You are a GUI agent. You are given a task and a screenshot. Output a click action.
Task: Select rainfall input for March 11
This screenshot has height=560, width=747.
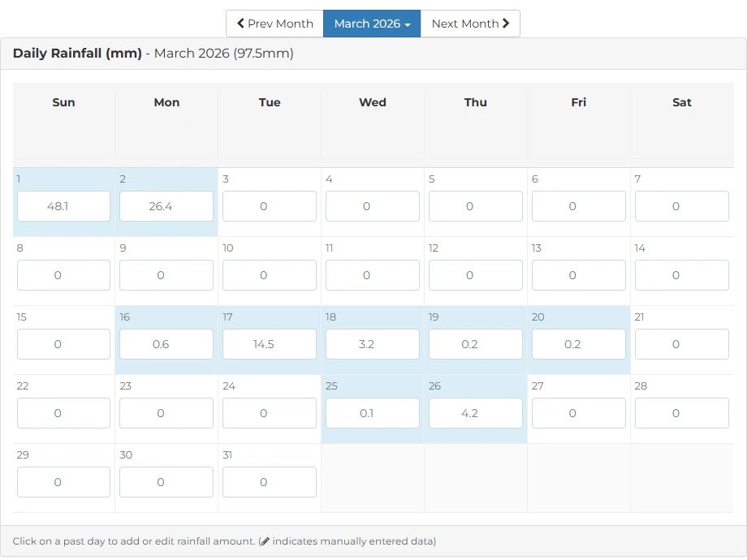pyautogui.click(x=373, y=275)
